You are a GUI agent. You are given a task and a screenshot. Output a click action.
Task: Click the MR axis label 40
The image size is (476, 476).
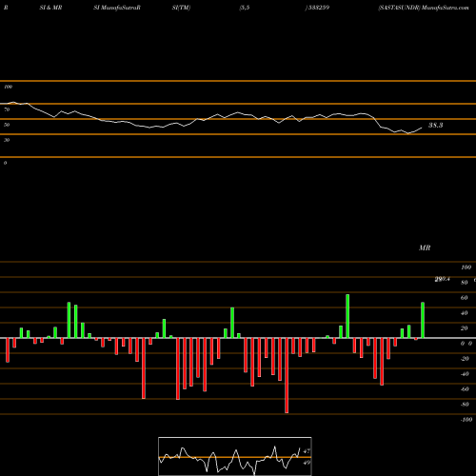point(465,313)
